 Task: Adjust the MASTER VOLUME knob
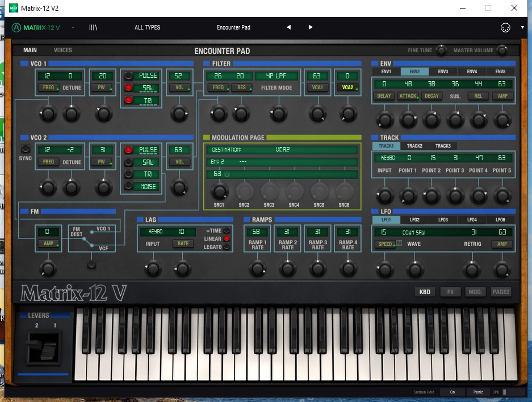point(502,50)
